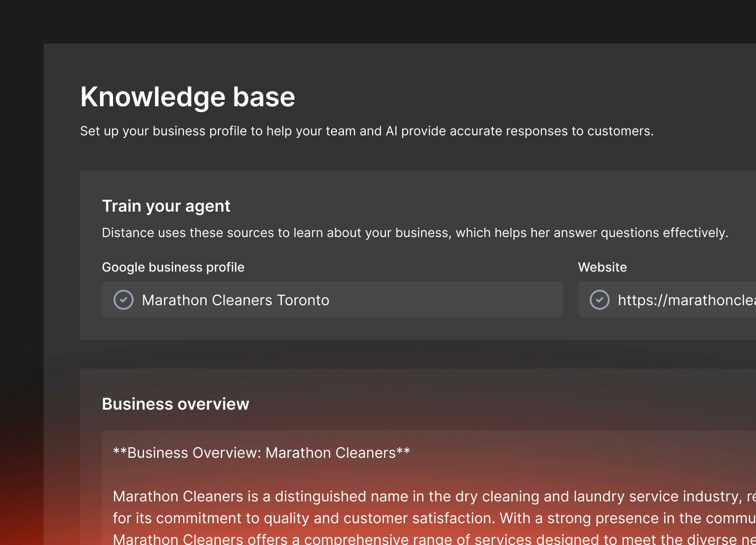
Task: Click the Business overview section heading
Action: point(175,404)
